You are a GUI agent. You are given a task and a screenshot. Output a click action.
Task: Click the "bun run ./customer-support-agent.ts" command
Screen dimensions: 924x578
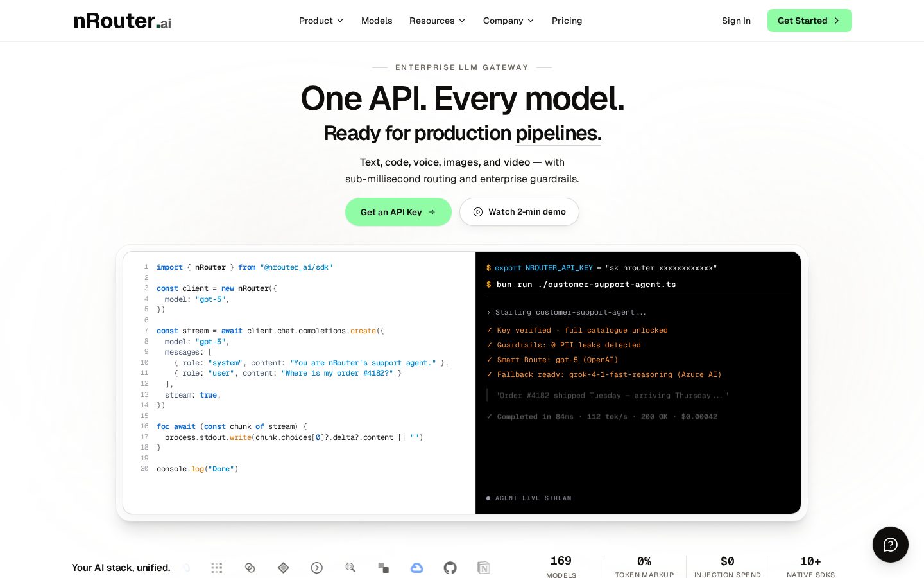[586, 285]
